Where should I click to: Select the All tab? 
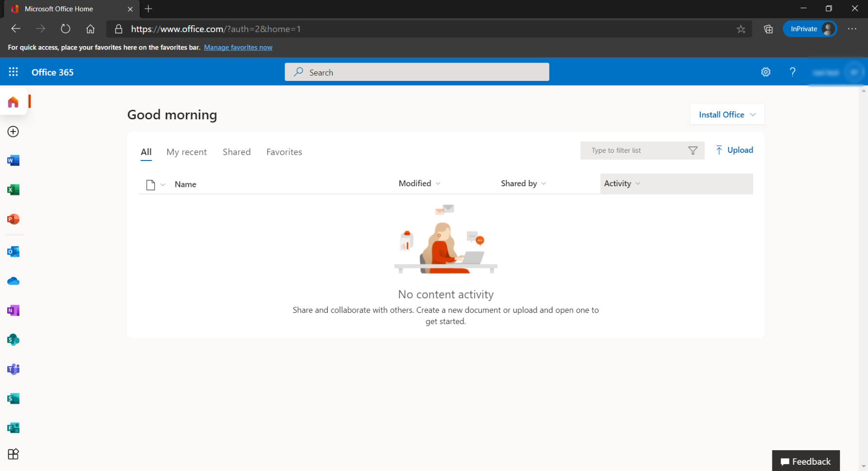point(146,152)
